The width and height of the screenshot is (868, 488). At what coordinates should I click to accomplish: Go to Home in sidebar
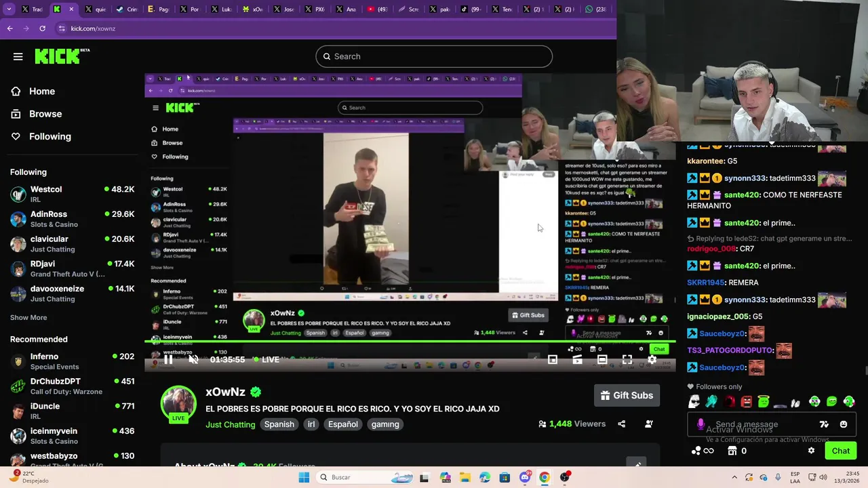tap(42, 91)
